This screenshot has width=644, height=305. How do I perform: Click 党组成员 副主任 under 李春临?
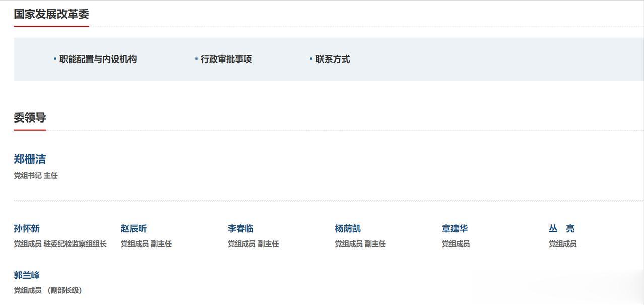click(253, 244)
